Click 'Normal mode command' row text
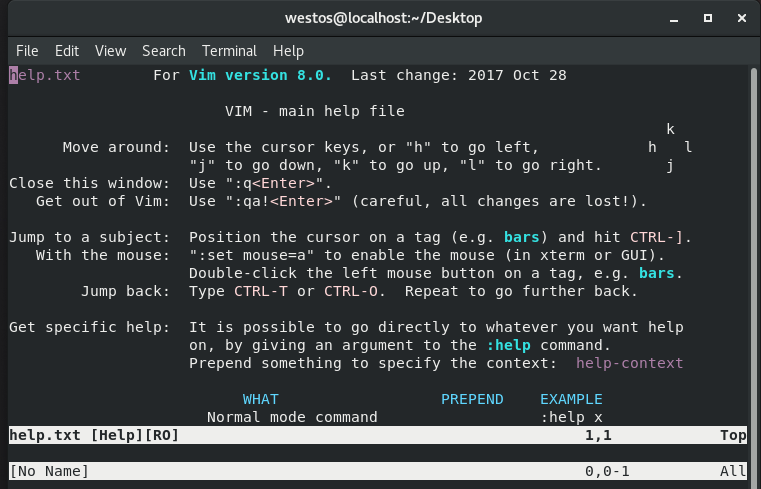This screenshot has height=489, width=761. (292, 417)
